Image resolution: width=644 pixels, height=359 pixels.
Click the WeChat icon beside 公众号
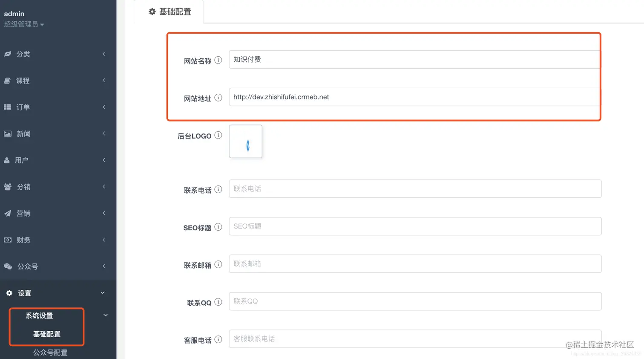coord(8,266)
